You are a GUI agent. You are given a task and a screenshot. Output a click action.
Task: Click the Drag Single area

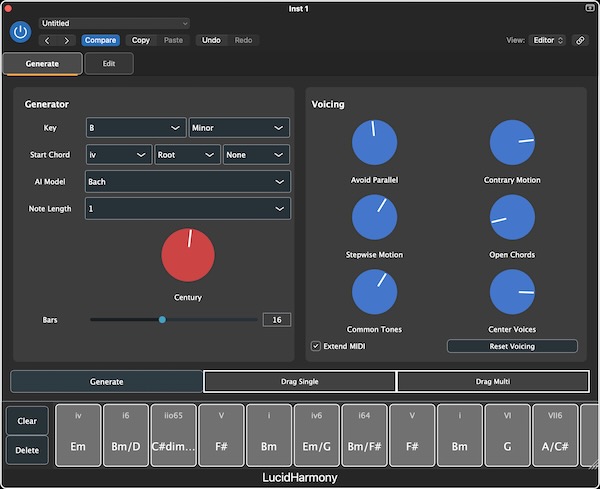click(x=300, y=381)
